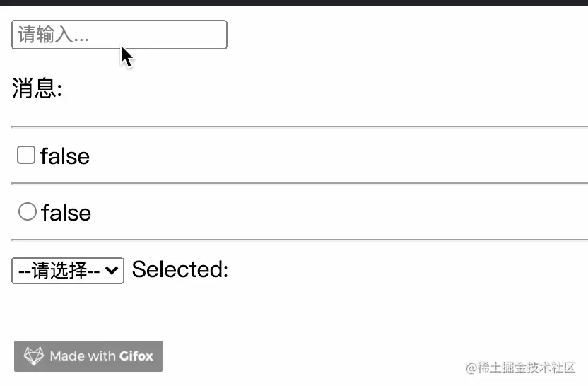The width and height of the screenshot is (588, 386).
Task: Click the dark bar at the top of the window
Action: click(x=294, y=2)
